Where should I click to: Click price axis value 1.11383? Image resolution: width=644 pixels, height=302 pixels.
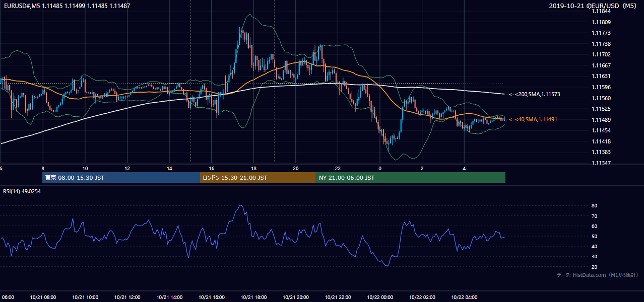coord(602,152)
